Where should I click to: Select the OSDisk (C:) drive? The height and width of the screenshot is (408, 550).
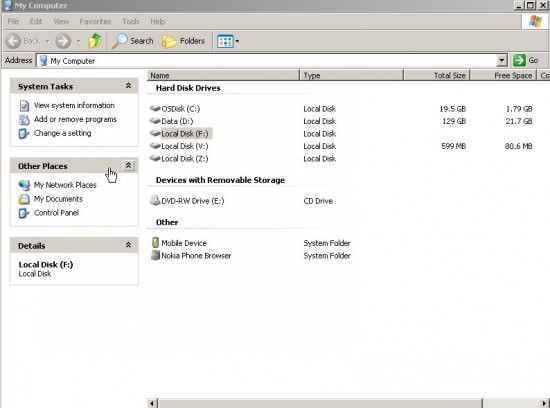tap(175, 109)
